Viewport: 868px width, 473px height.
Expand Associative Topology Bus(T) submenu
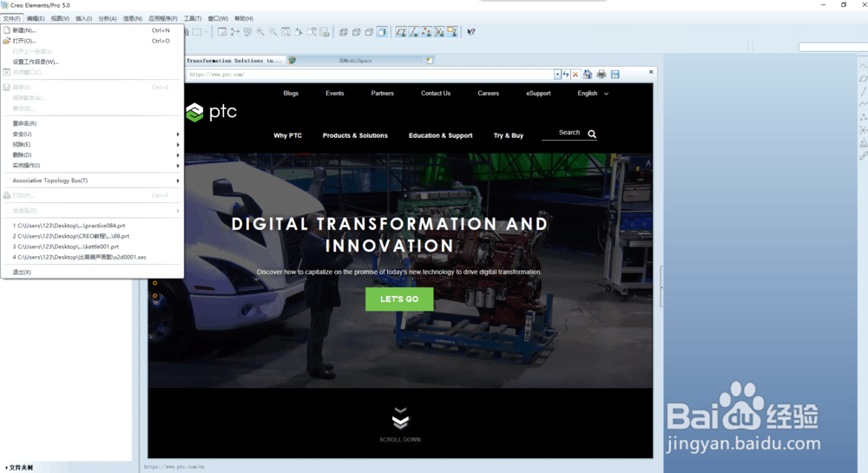[x=92, y=181]
